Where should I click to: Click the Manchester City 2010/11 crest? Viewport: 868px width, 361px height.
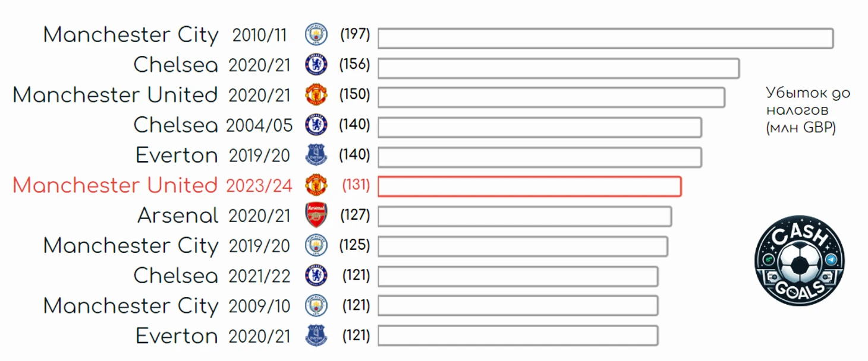[x=316, y=34]
